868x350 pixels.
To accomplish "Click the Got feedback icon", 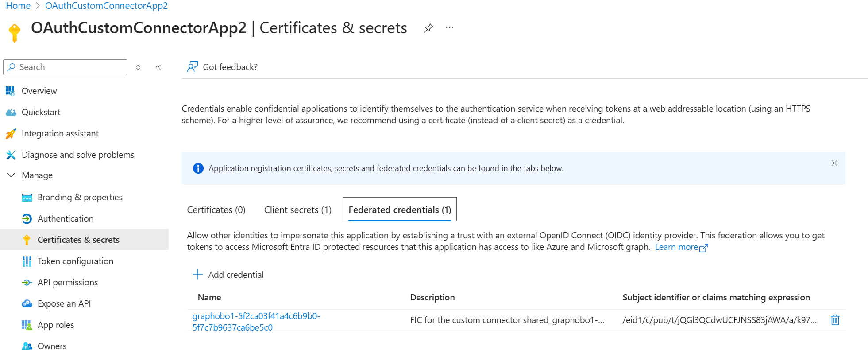I will pyautogui.click(x=193, y=67).
